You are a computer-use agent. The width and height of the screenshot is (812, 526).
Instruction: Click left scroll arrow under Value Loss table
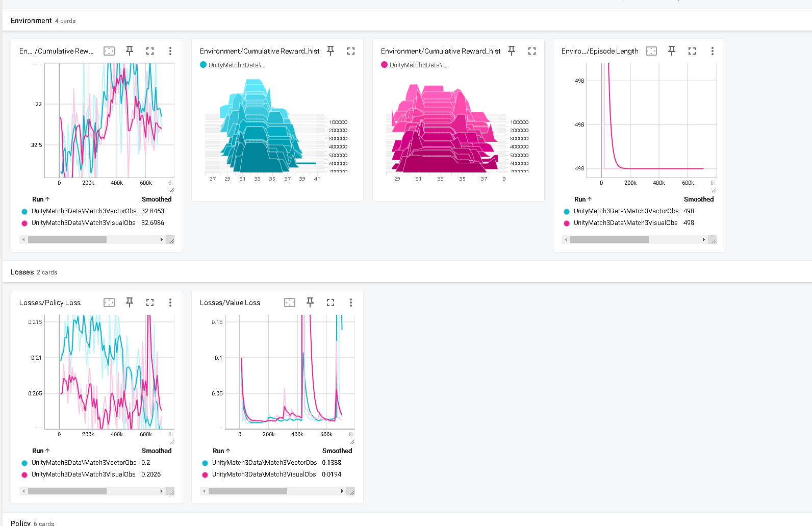pos(204,491)
